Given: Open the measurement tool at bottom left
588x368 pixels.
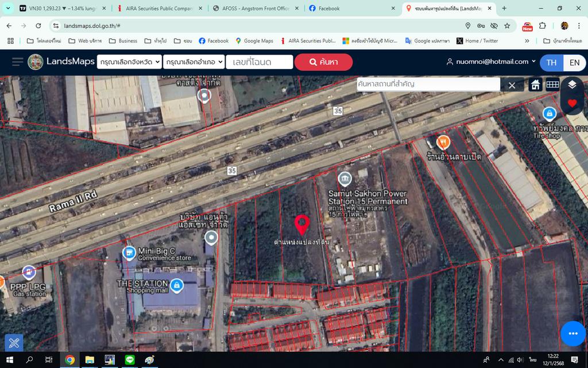Looking at the screenshot, I should 14,343.
